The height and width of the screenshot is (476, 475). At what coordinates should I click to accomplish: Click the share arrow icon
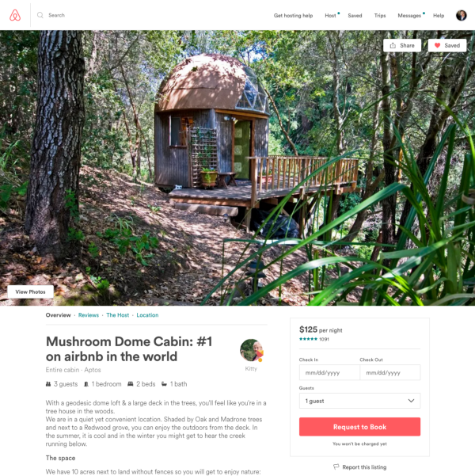pos(393,45)
